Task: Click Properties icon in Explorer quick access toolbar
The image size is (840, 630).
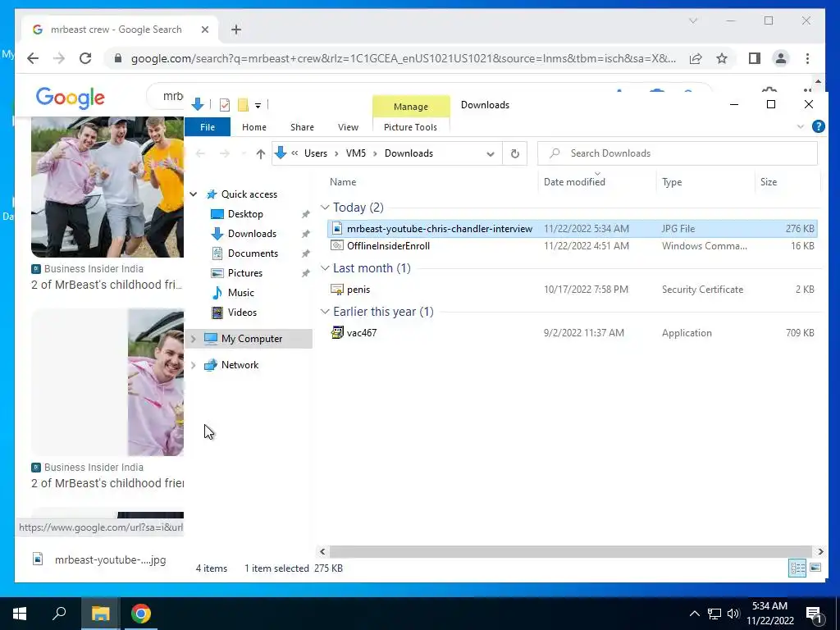Action: (x=225, y=105)
